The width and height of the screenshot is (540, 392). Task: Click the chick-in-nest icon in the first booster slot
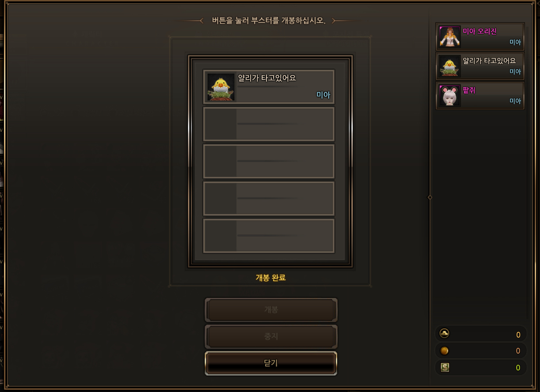coord(221,87)
